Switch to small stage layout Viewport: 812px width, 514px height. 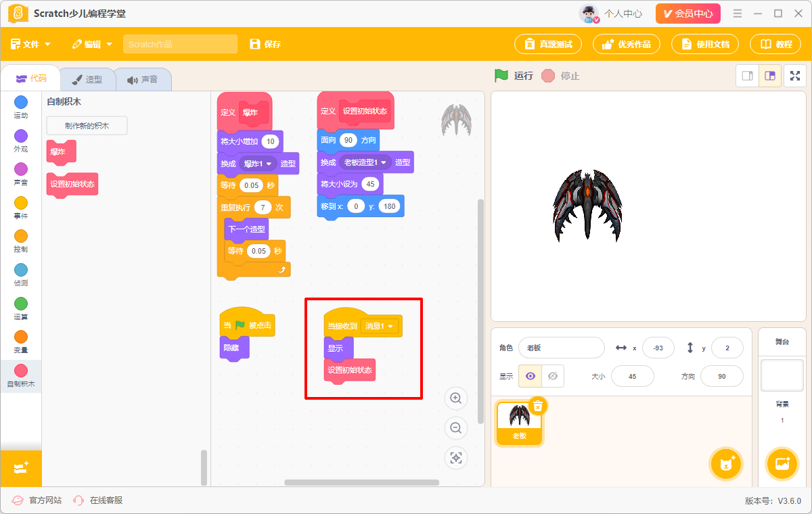pyautogui.click(x=748, y=76)
